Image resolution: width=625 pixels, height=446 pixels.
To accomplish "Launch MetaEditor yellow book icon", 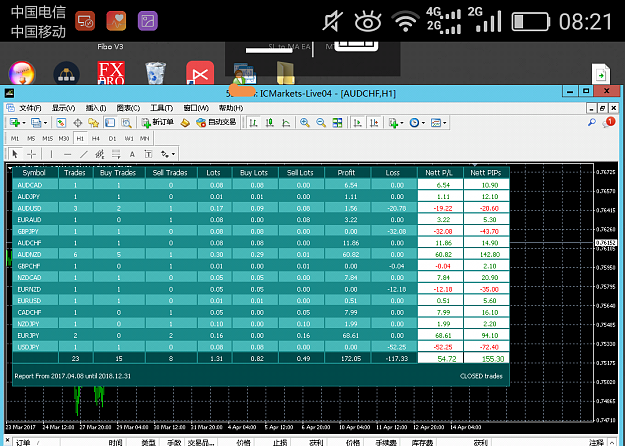I will 185,123.
